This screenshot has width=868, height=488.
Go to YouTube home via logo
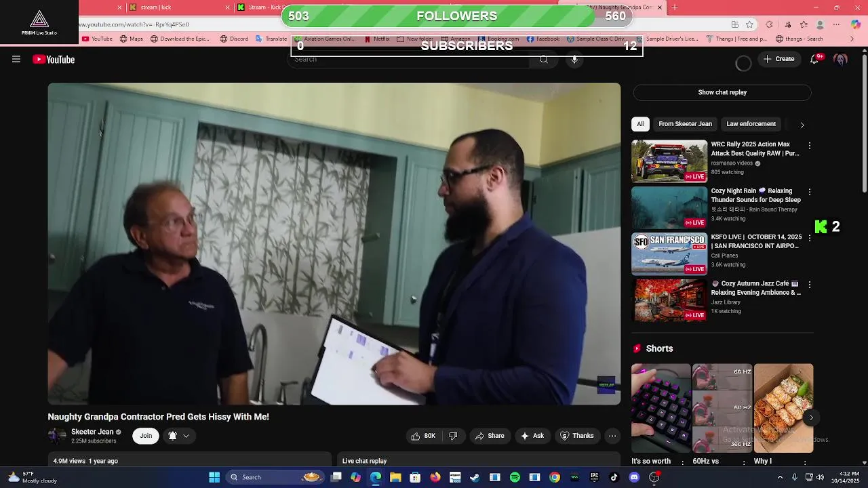tap(54, 60)
